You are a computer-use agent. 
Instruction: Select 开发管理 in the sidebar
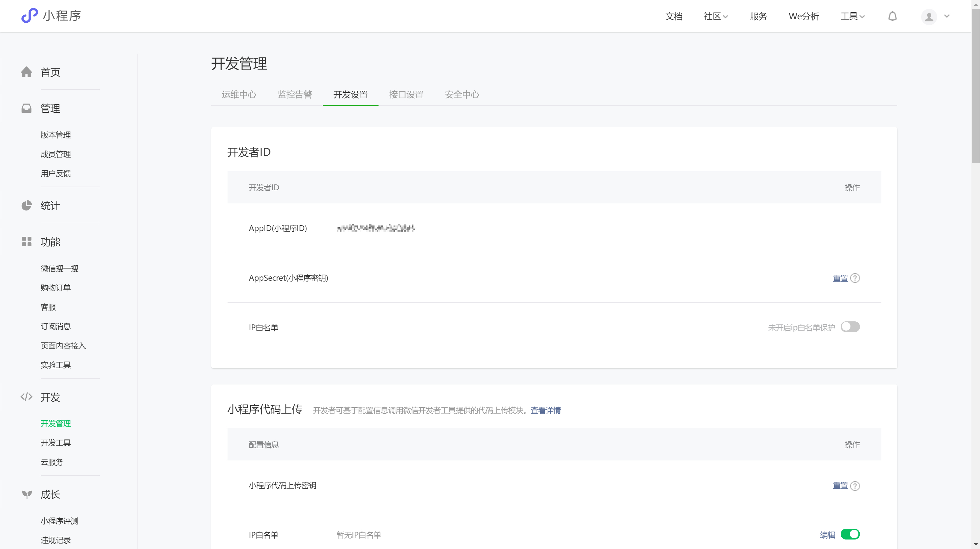55,423
